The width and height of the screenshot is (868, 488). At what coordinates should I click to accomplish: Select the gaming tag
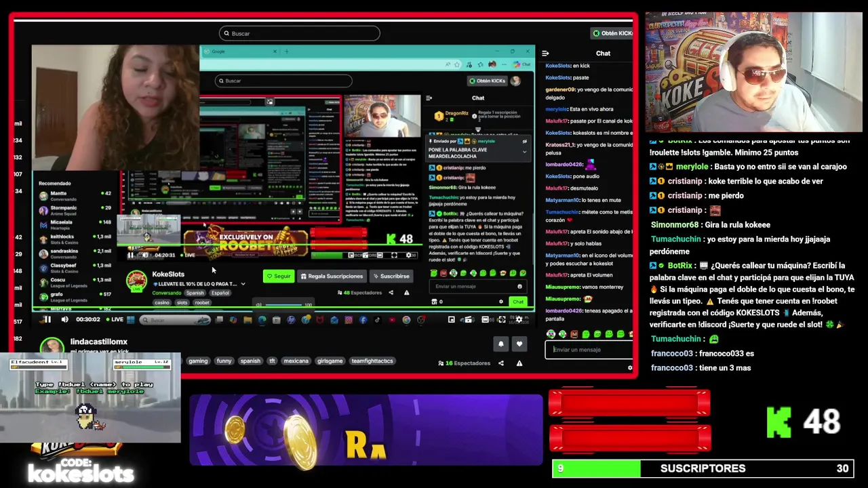[x=198, y=361]
